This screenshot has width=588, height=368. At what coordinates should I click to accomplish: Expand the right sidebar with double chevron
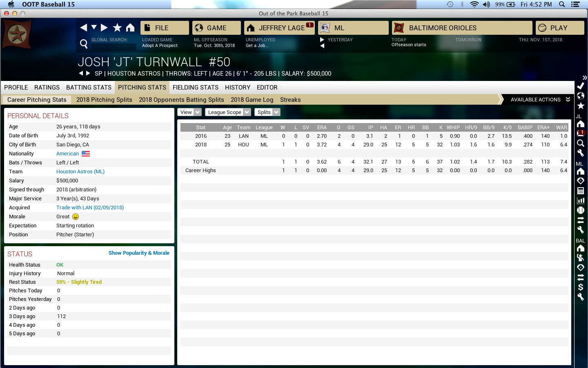[585, 78]
